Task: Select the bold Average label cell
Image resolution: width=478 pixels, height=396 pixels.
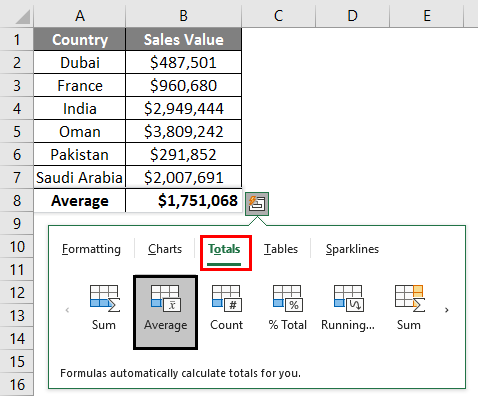Action: (80, 200)
